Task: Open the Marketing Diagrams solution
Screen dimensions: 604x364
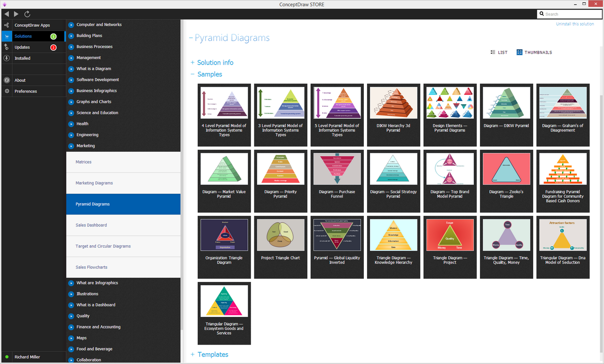Action: [123, 183]
